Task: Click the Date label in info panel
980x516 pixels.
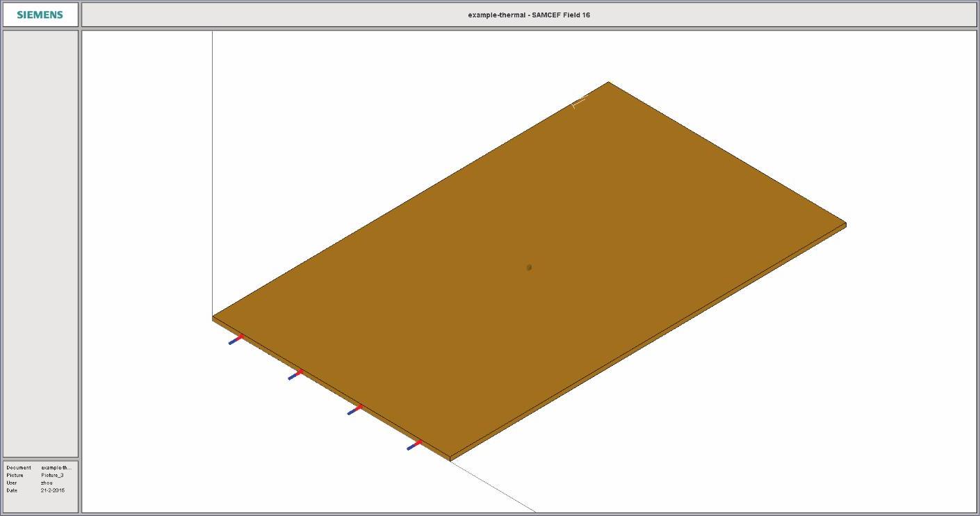Action: (12, 490)
